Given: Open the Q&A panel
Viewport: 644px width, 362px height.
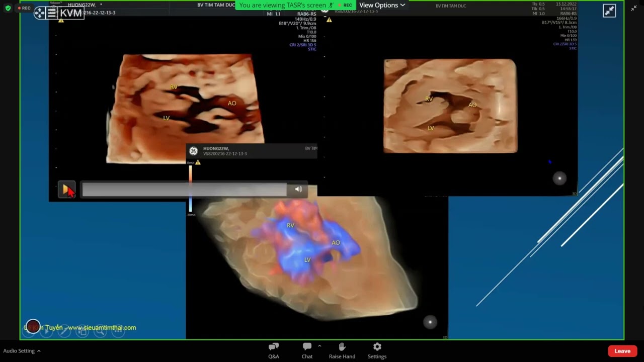Looking at the screenshot, I should pos(274,350).
